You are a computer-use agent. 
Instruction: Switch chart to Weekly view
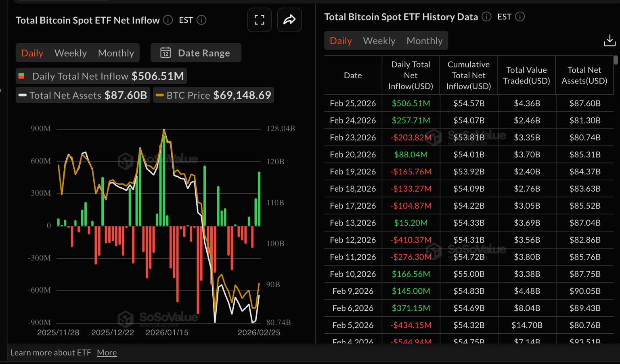[x=71, y=53]
